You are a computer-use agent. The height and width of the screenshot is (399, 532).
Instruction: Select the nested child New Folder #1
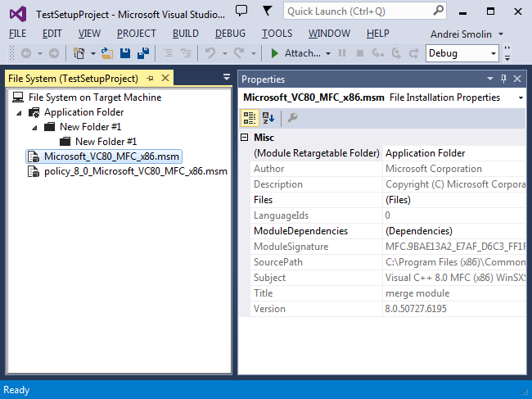[x=106, y=142]
